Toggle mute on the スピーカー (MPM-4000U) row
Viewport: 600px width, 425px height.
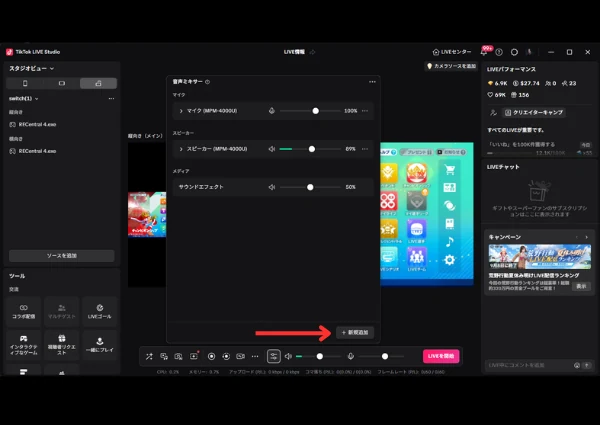pos(272,149)
